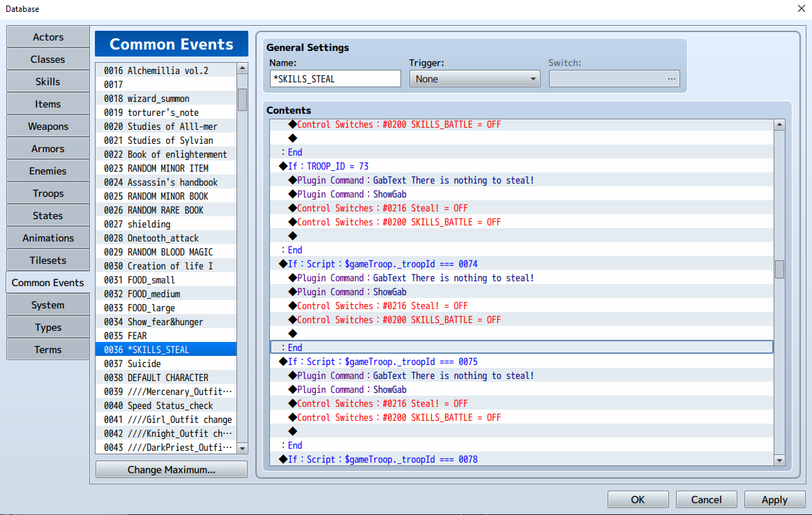Select the 0035 FEAR common event
812x515 pixels.
pos(166,336)
